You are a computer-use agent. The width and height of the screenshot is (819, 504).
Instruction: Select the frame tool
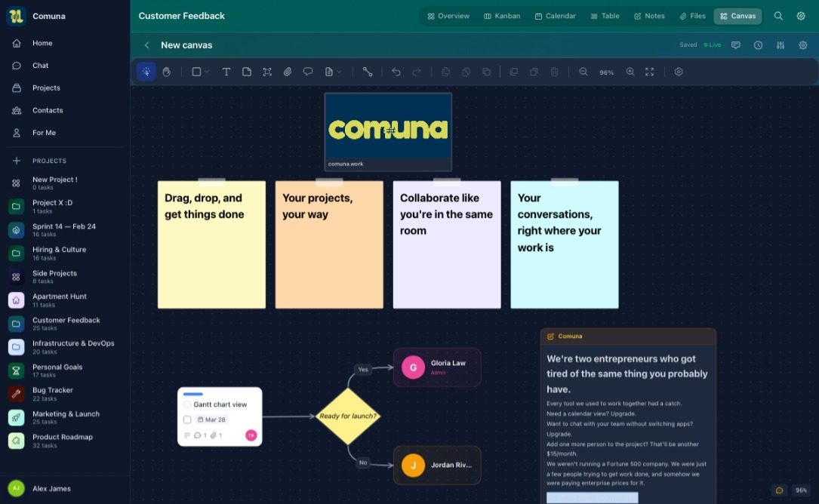(x=267, y=72)
